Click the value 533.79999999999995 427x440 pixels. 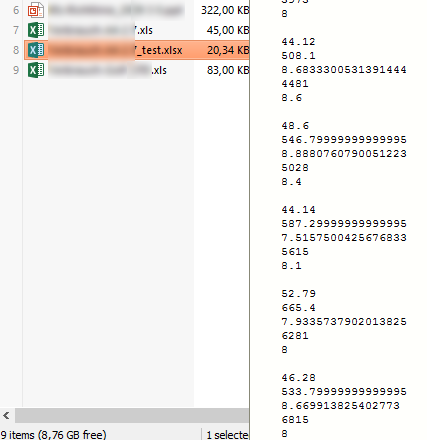click(x=344, y=392)
